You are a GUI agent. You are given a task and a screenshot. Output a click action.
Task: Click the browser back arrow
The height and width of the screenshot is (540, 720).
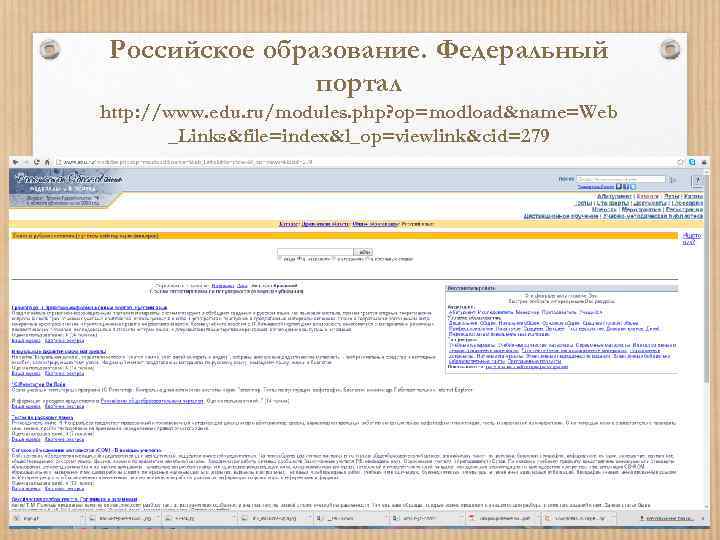click(x=15, y=163)
